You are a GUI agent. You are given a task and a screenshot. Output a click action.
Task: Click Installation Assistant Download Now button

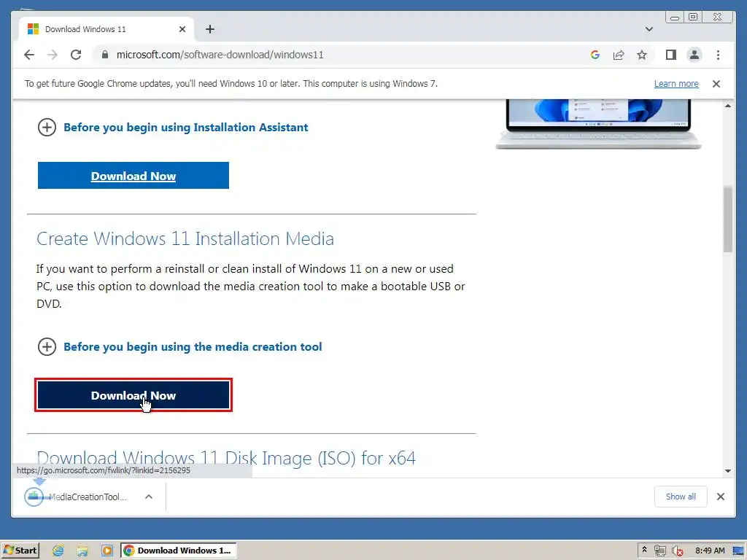[x=133, y=176]
